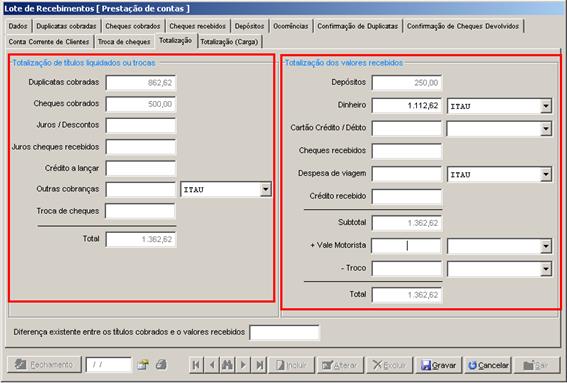Click the Sair button
567x383 pixels.
tap(537, 365)
